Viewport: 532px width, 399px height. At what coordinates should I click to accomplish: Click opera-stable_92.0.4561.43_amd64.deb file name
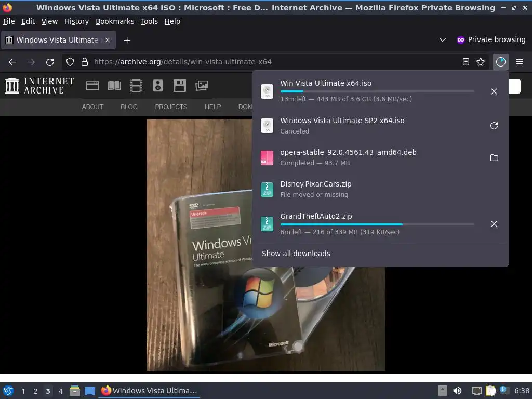(348, 152)
